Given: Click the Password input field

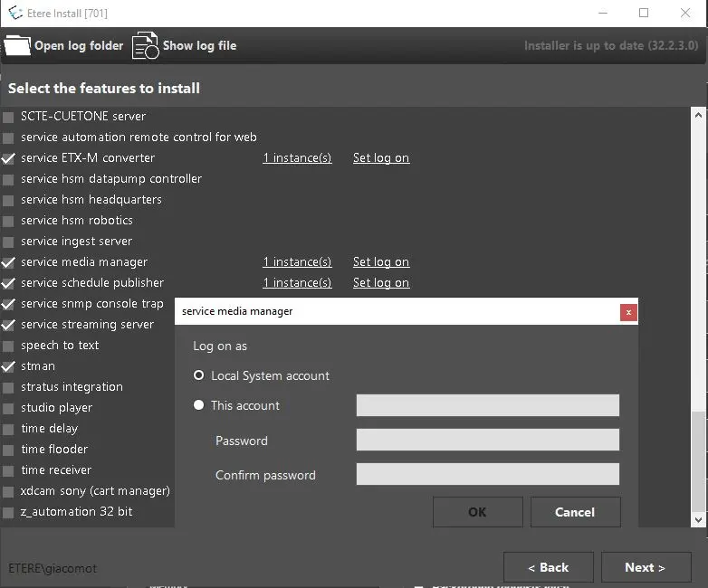Looking at the screenshot, I should tap(487, 441).
